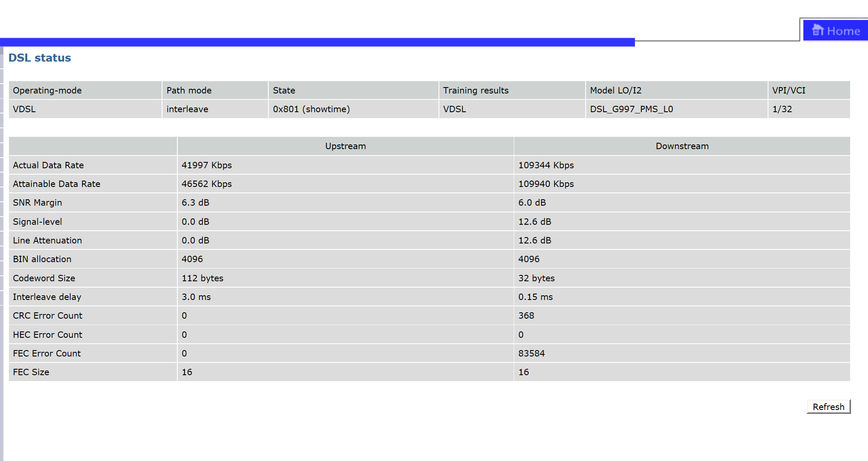The image size is (868, 461).
Task: Click the 0x801 (showtime) state value
Action: point(311,109)
